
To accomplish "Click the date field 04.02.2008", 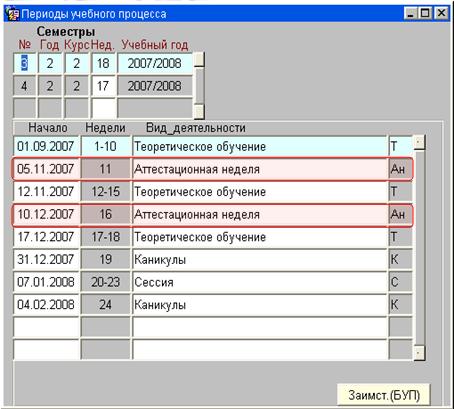I will (46, 305).
